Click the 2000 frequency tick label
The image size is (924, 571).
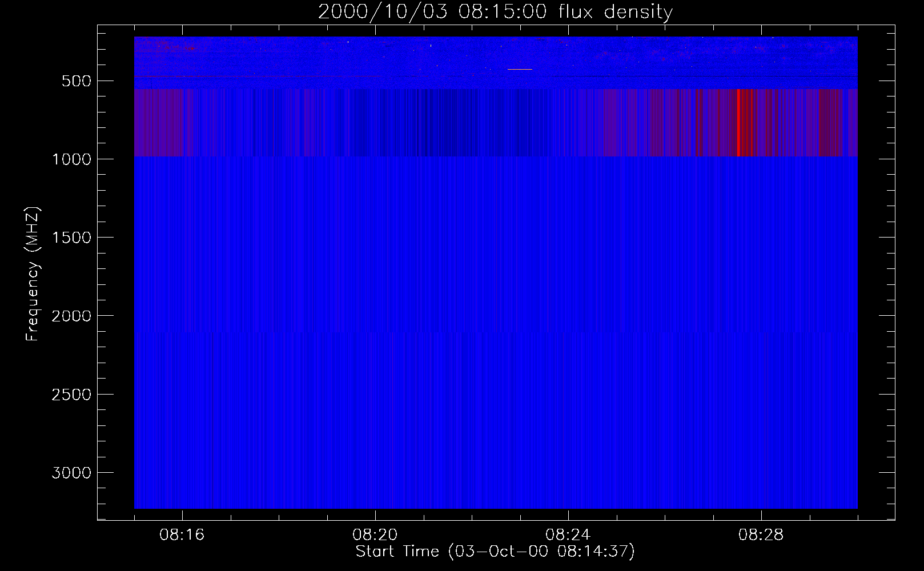[x=71, y=316]
